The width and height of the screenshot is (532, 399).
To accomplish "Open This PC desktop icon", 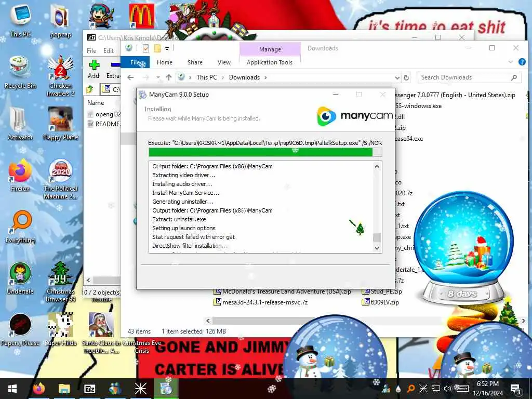I will (x=20, y=20).
